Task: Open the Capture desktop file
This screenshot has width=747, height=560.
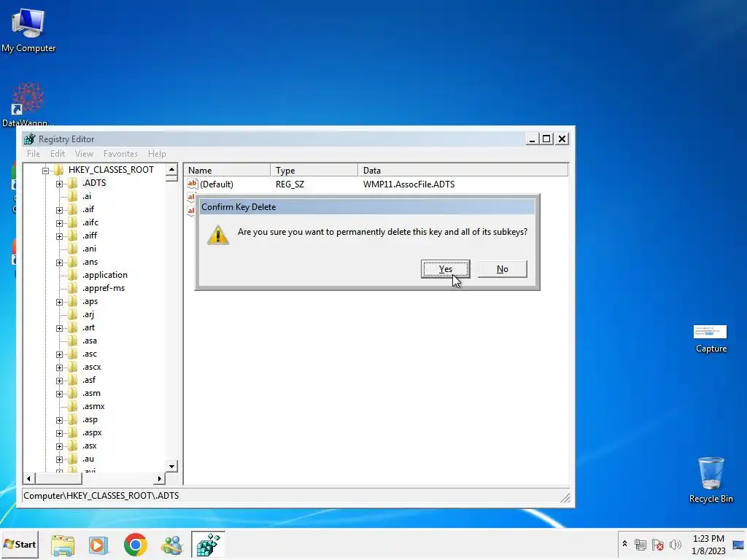Action: click(x=711, y=339)
